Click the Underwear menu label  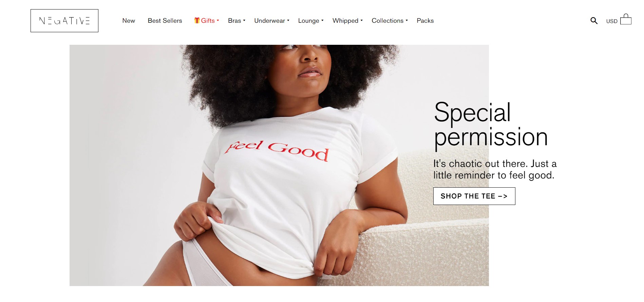click(270, 21)
